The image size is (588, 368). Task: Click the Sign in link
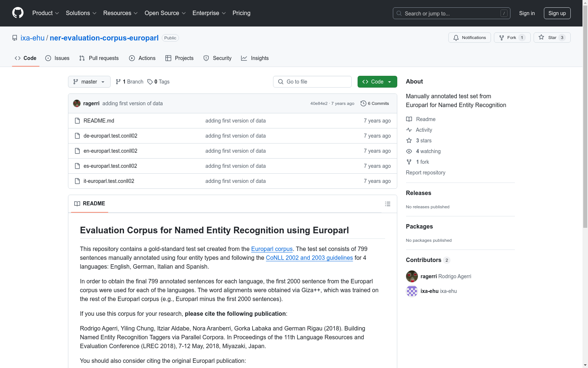tap(527, 13)
